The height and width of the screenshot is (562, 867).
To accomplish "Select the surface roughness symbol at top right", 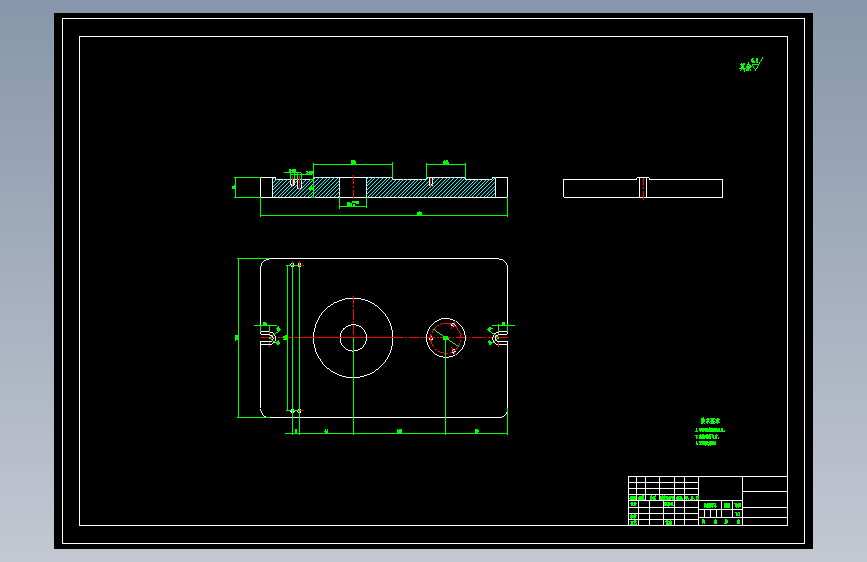I will (x=751, y=65).
